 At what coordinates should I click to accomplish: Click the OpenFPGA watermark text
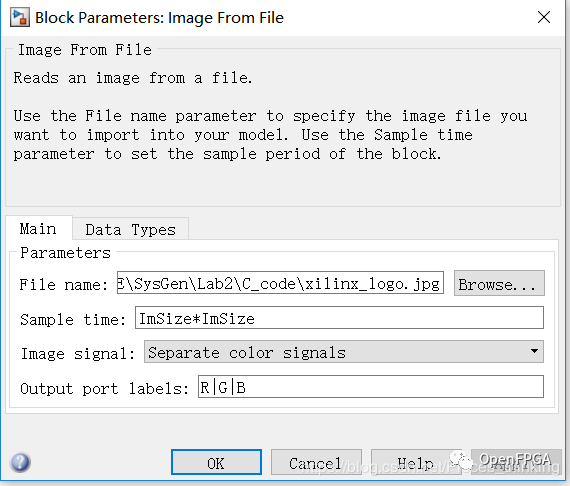point(515,459)
